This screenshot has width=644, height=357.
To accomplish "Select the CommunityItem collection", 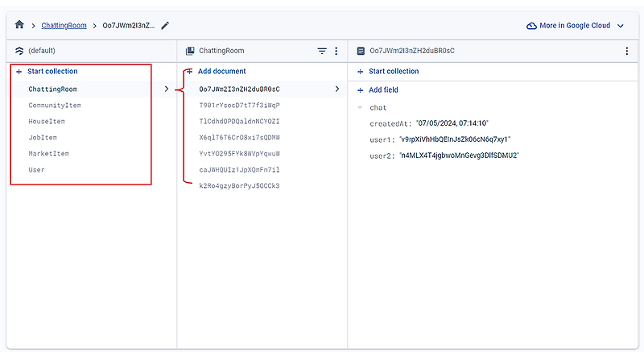I will click(55, 106).
